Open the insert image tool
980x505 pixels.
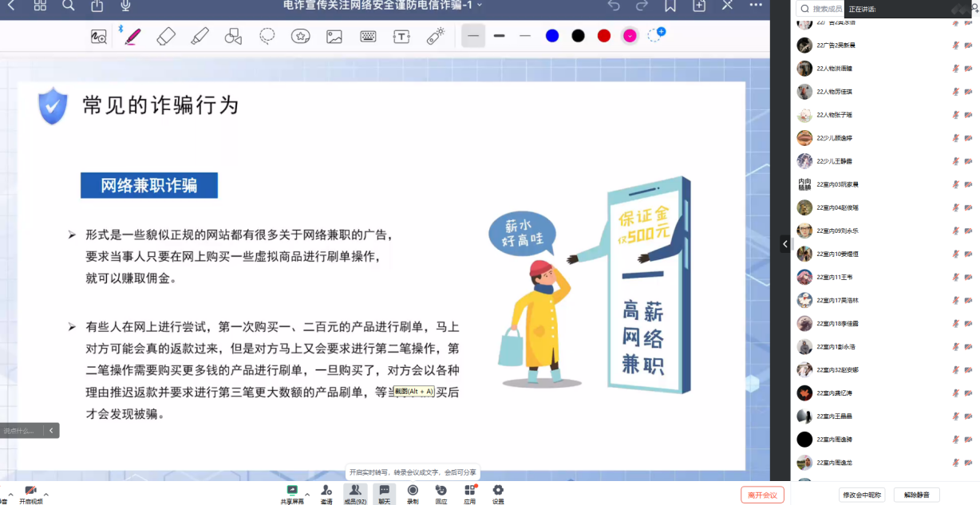pos(334,36)
